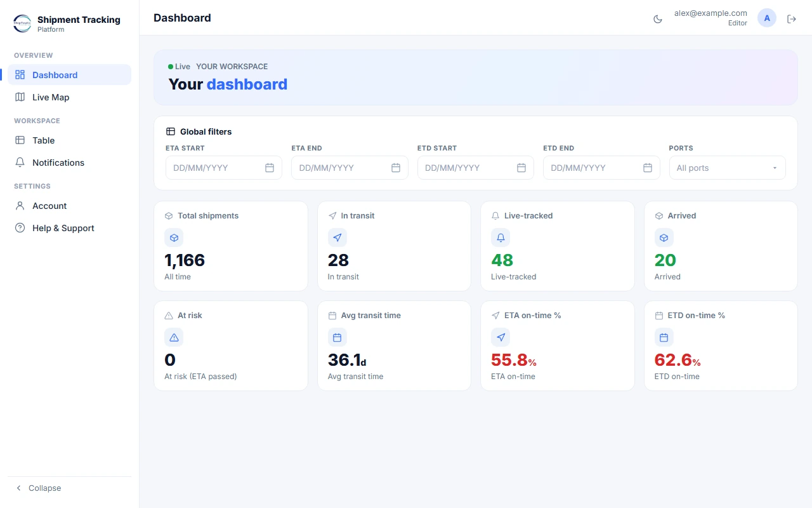Click the ETA END date field

[x=350, y=168]
